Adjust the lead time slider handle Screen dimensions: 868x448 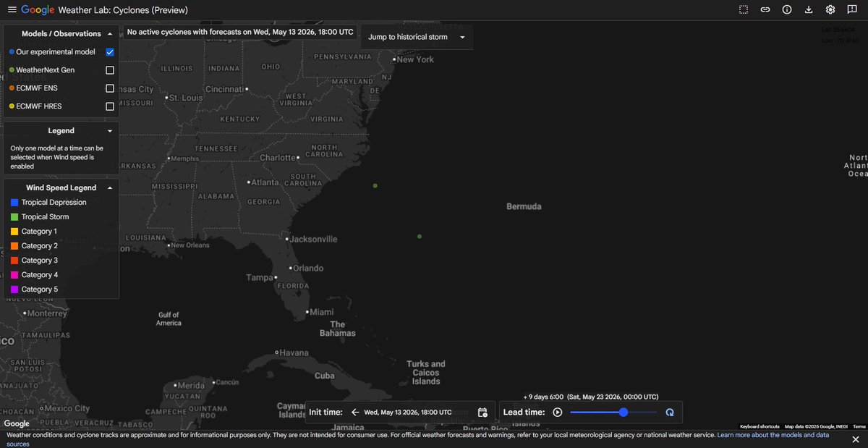click(x=624, y=413)
